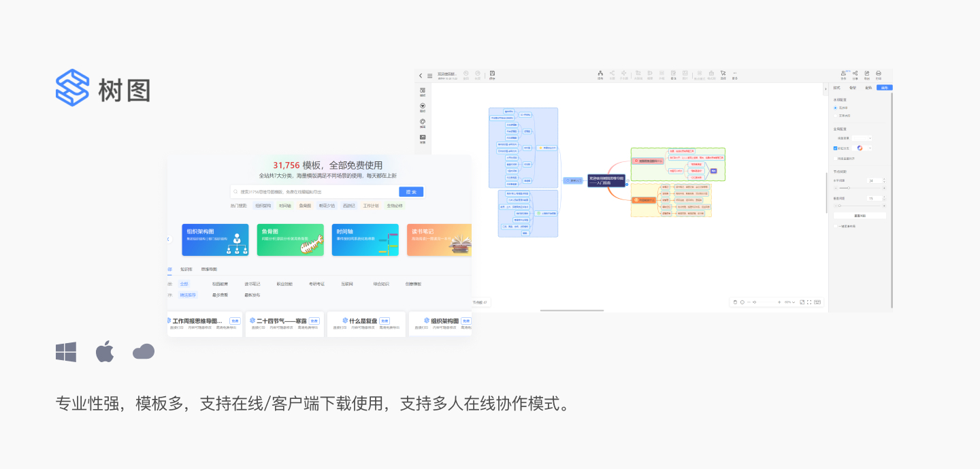Click the redo icon in editor toolbar
Viewport: 980px width, 469px height.
click(x=478, y=75)
